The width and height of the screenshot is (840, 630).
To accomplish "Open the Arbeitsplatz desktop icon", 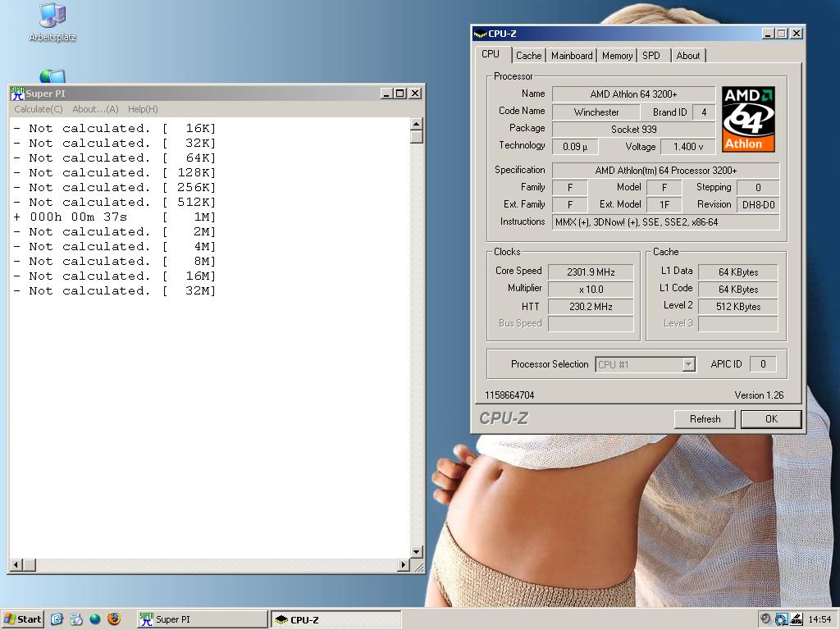I will click(x=52, y=22).
